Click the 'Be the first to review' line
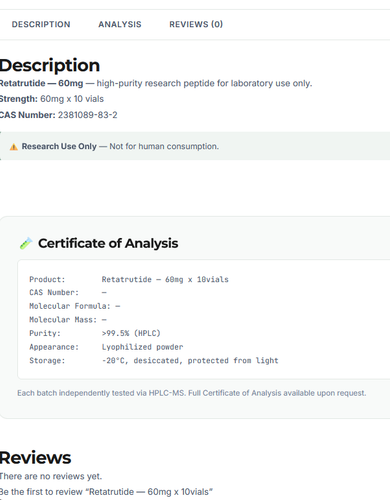 (106, 492)
